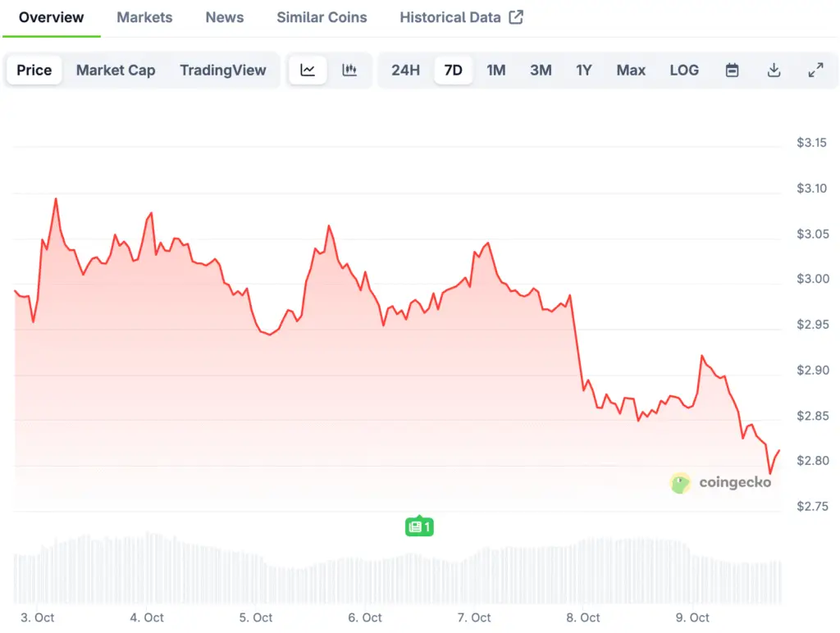Image resolution: width=840 pixels, height=633 pixels.
Task: Show the Max time range
Action: click(x=631, y=71)
